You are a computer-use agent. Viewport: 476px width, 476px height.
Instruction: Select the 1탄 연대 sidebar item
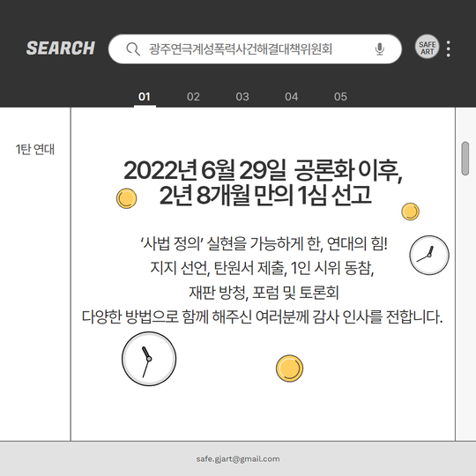pos(35,149)
